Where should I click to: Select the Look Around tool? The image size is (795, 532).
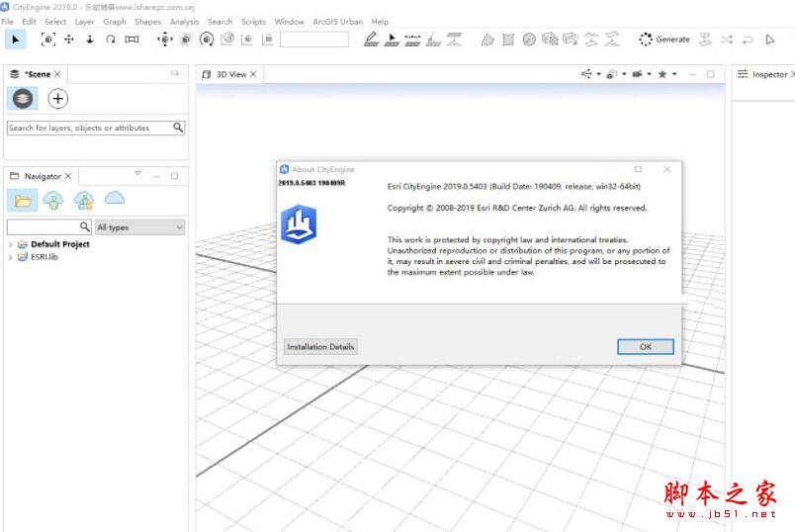tap(132, 40)
